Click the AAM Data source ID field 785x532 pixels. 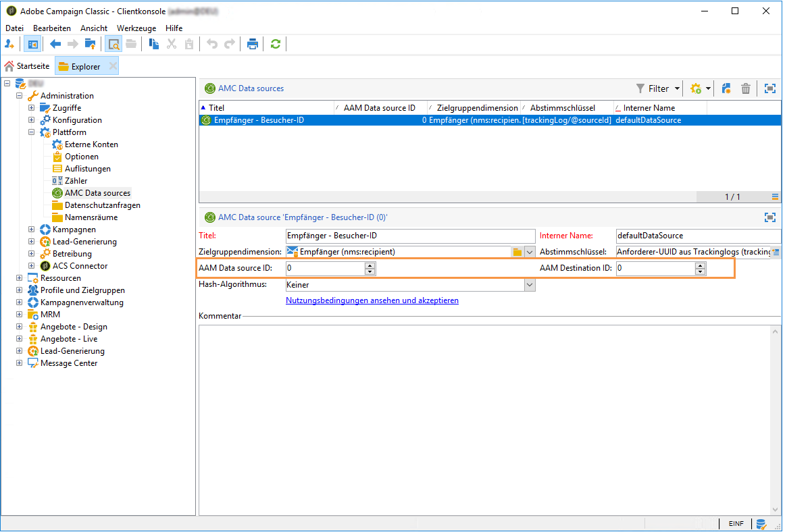click(326, 268)
